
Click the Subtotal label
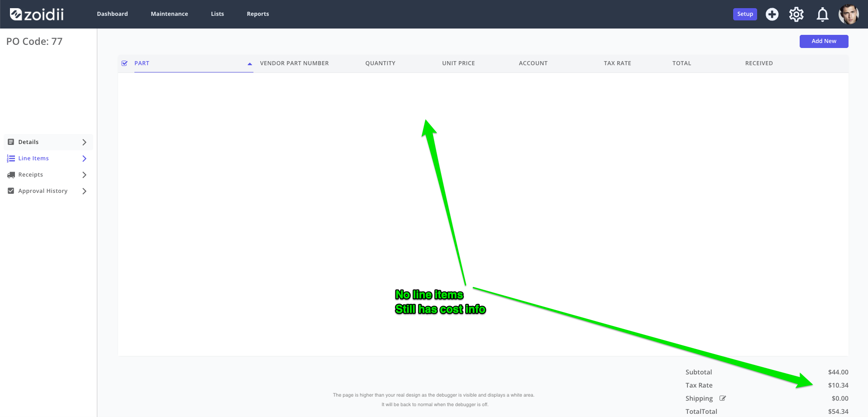pos(699,372)
